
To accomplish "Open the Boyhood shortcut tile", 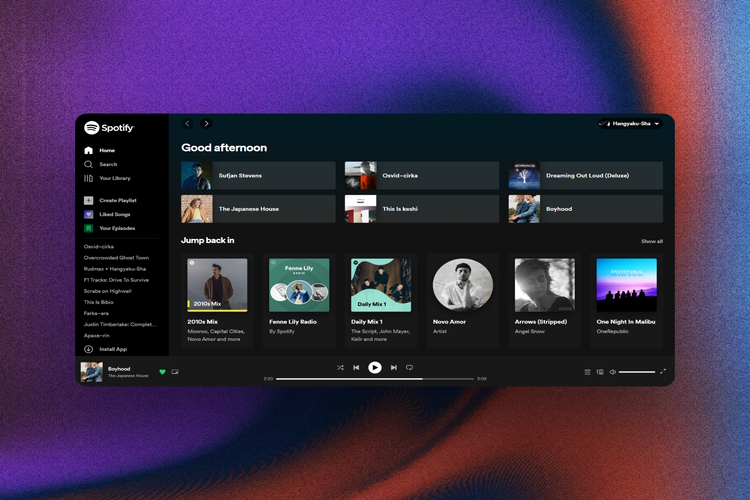I will tap(585, 209).
